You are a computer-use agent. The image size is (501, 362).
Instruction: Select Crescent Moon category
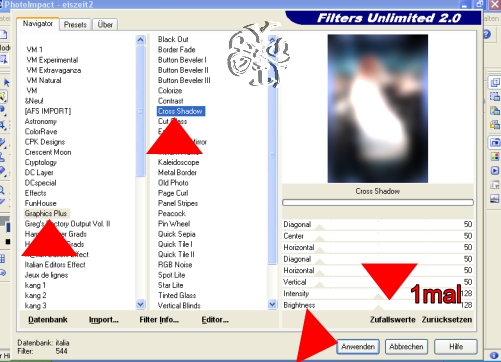(x=48, y=152)
